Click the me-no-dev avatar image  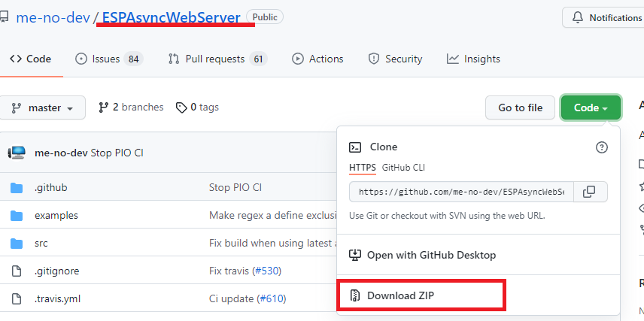click(x=17, y=153)
